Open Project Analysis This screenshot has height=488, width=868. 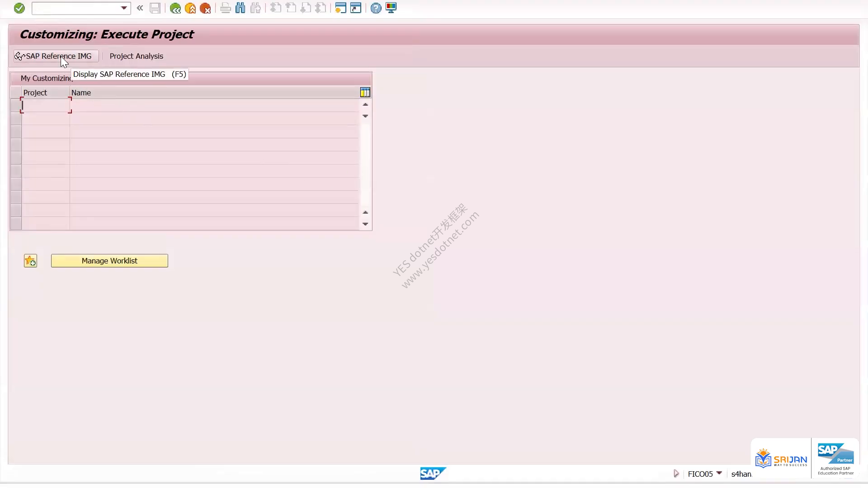click(x=136, y=56)
